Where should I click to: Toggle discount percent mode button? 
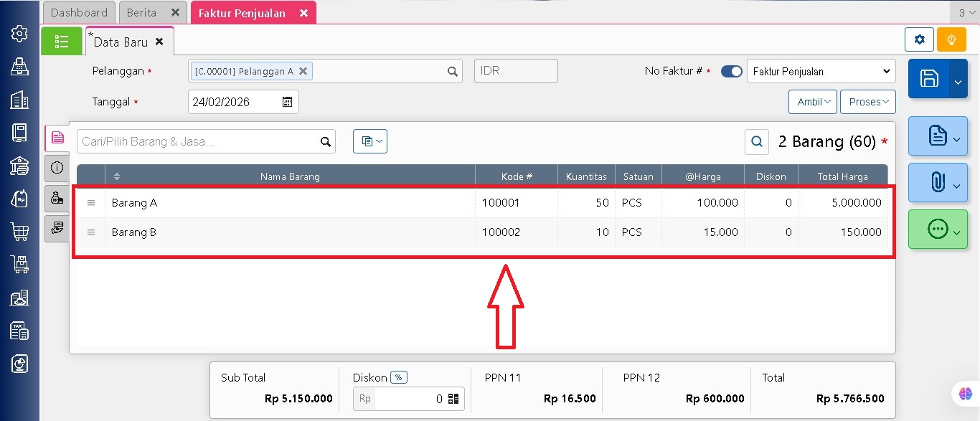click(398, 377)
